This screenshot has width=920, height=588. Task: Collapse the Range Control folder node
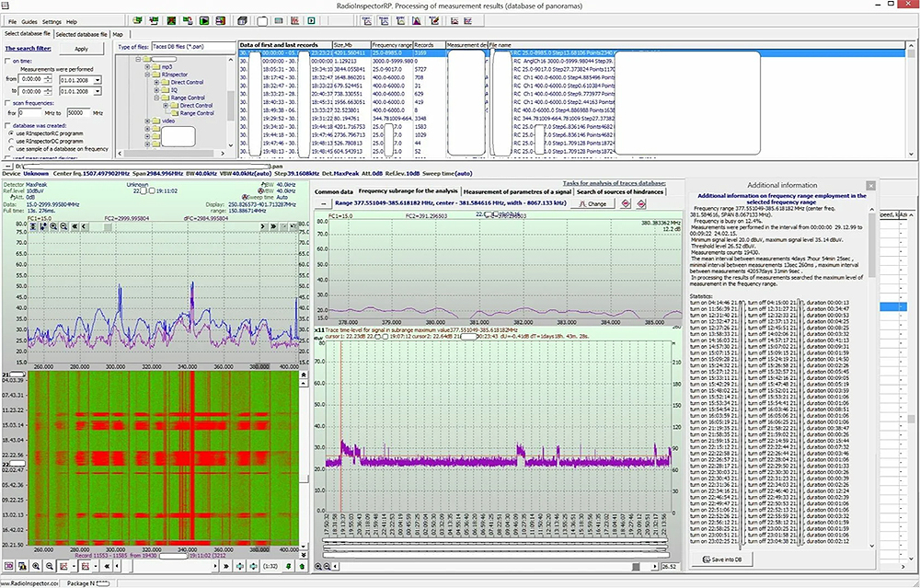pos(157,98)
